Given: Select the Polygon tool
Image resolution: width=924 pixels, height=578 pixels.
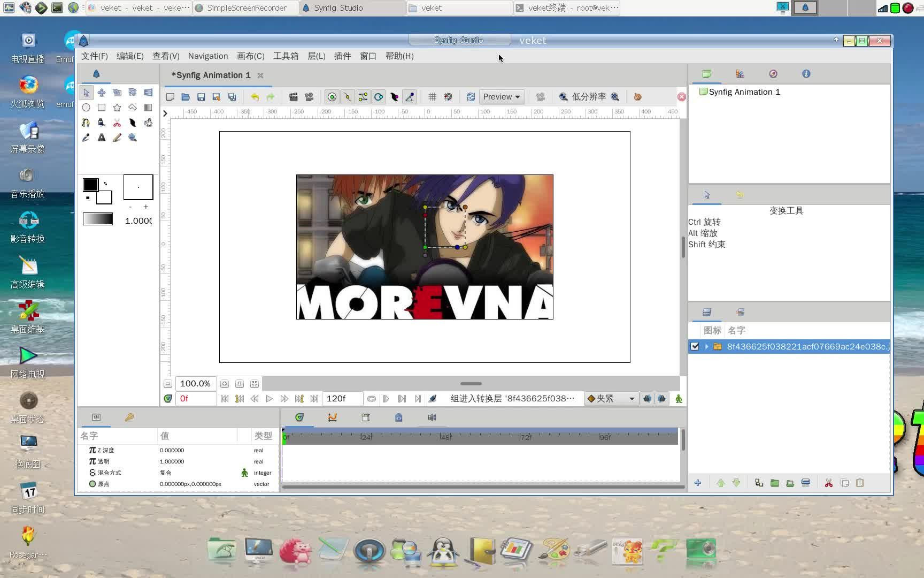Looking at the screenshot, I should (x=133, y=108).
